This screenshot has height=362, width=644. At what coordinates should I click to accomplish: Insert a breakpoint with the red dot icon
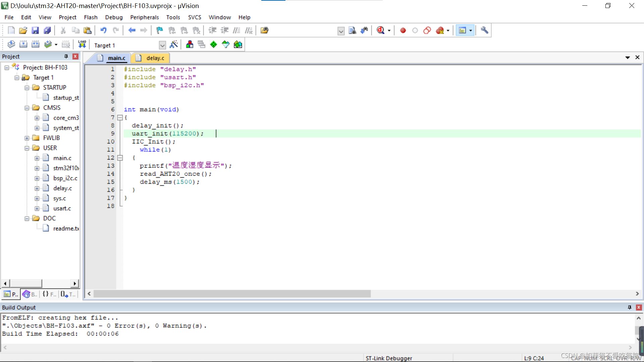point(403,31)
